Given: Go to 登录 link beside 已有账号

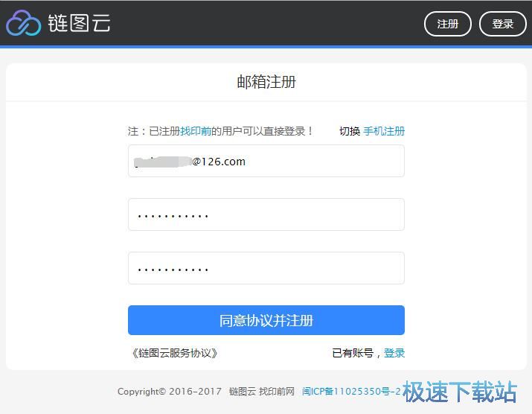Looking at the screenshot, I should (x=394, y=353).
